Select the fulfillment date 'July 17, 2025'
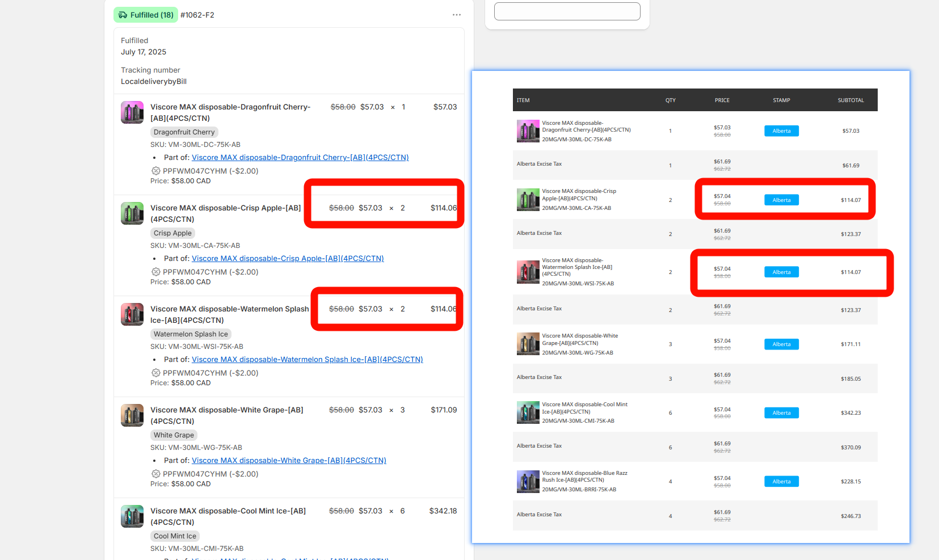Image resolution: width=939 pixels, height=560 pixels. pos(144,52)
